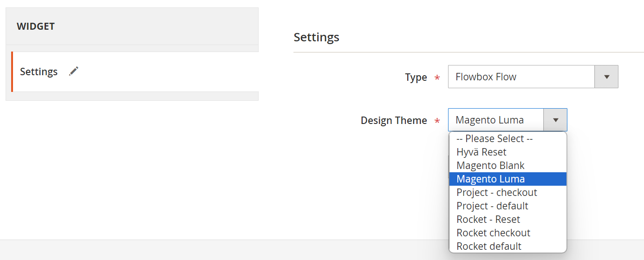Click the Type field label

coord(416,78)
